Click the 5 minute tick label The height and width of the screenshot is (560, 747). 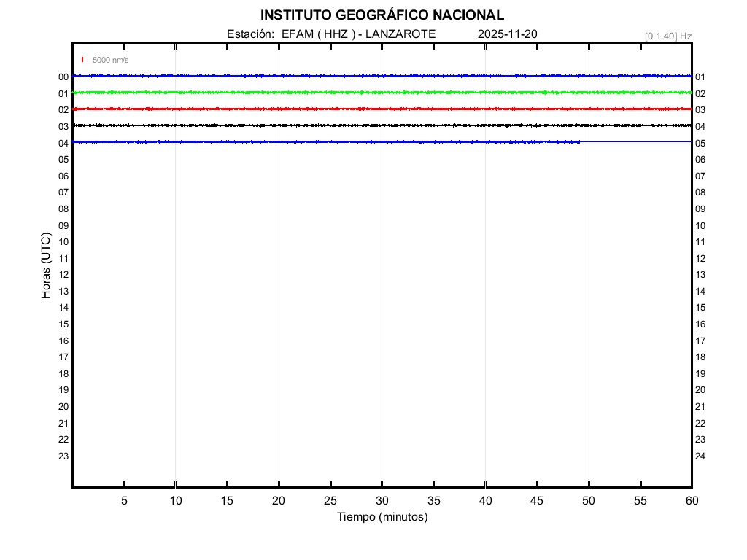tap(124, 500)
